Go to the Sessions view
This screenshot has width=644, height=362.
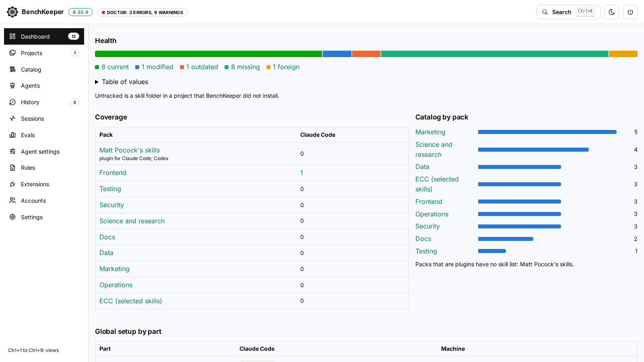pyautogui.click(x=44, y=118)
